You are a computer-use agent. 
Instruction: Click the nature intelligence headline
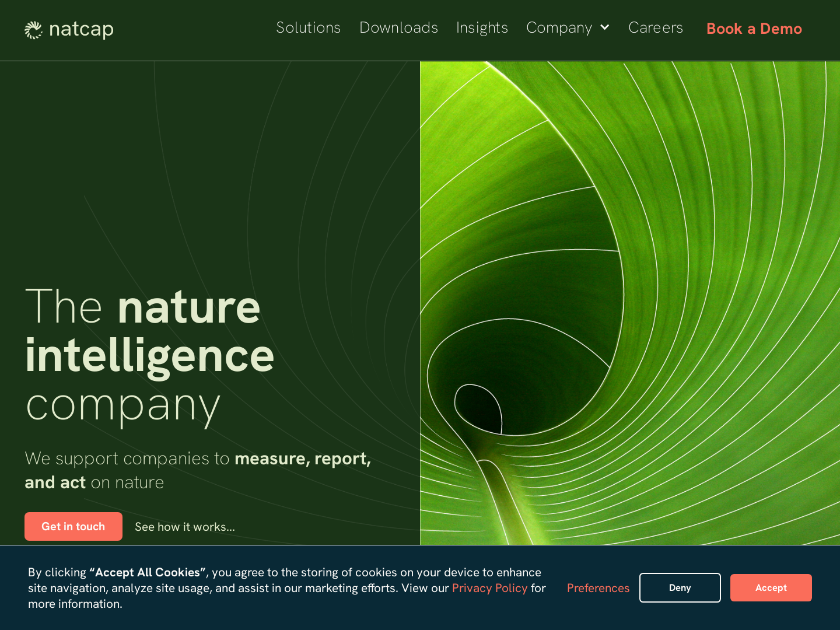coord(149,354)
